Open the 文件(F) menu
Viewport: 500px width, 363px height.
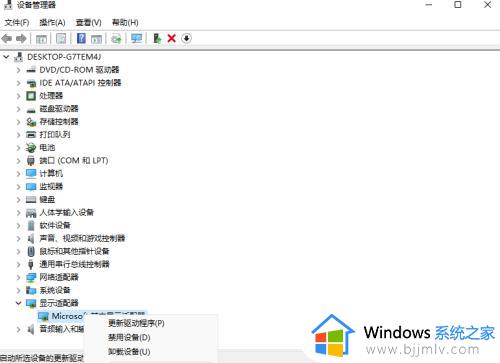[x=17, y=23]
